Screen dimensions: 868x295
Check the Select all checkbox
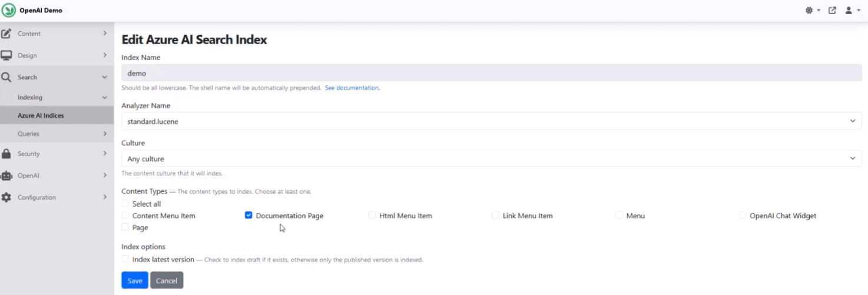[125, 204]
